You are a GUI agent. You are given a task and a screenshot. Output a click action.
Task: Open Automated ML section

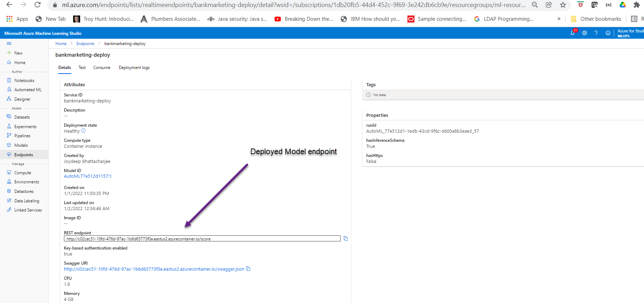coord(28,89)
